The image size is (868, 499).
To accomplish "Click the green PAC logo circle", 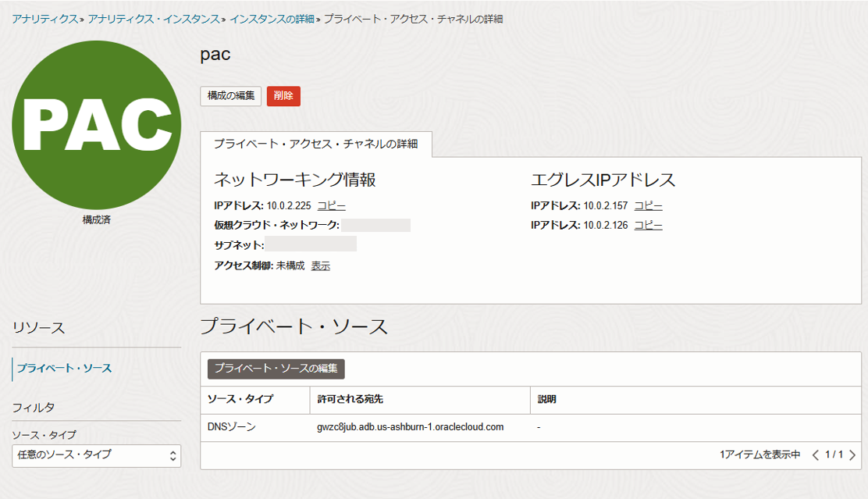I will (x=96, y=125).
